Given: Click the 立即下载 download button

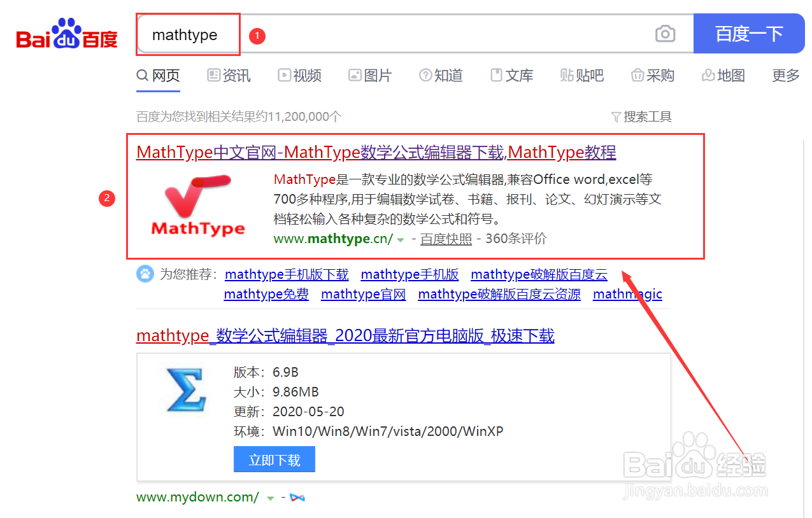Looking at the screenshot, I should coord(274,459).
